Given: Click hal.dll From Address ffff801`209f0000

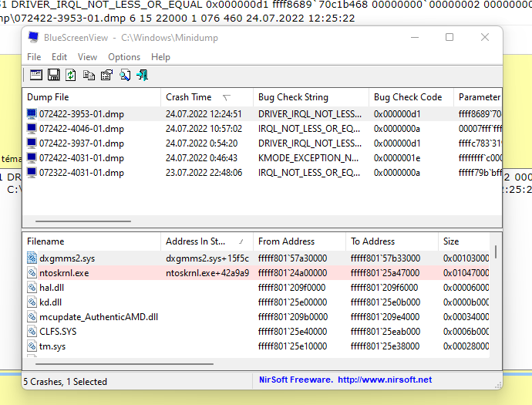Looking at the screenshot, I should (291, 287).
